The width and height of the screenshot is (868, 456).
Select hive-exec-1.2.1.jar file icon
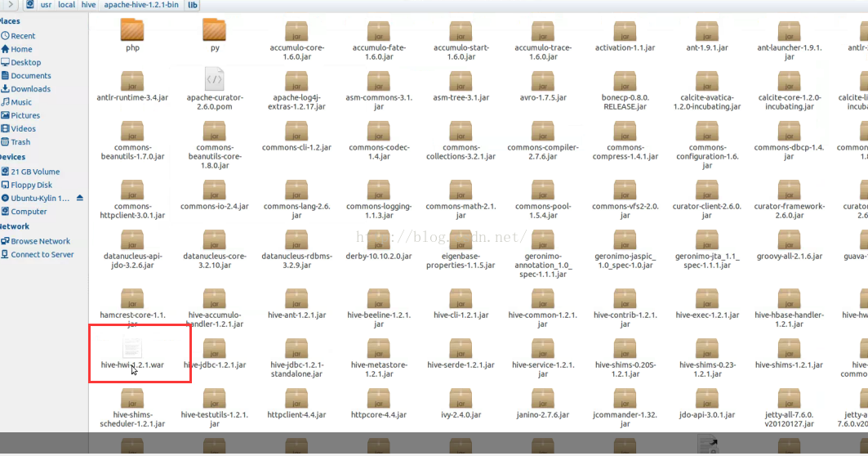(x=707, y=298)
